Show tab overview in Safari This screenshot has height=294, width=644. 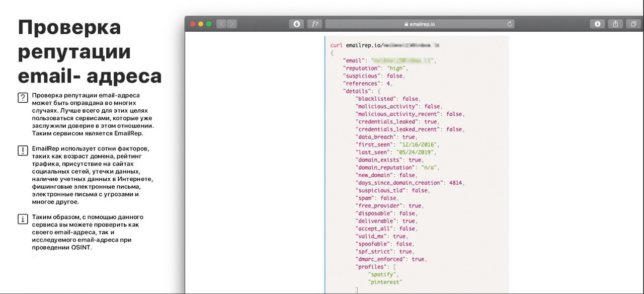633,24
